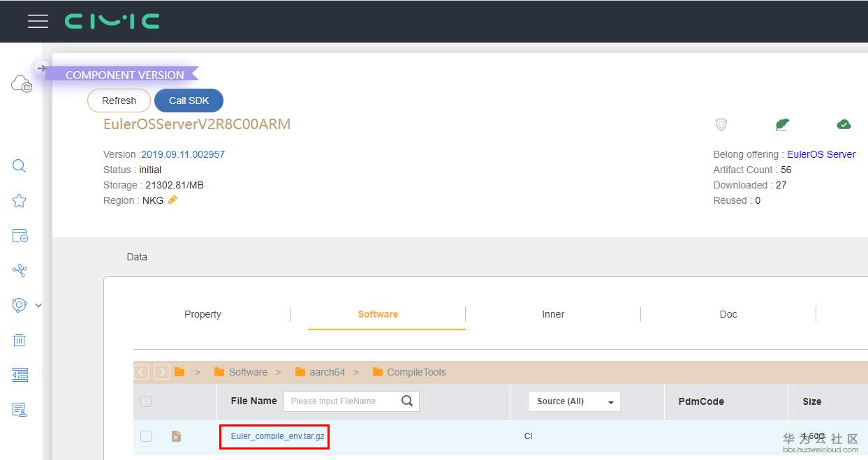Edit the NKG region pencil icon
Viewport: 868px width, 460px height.
(173, 200)
